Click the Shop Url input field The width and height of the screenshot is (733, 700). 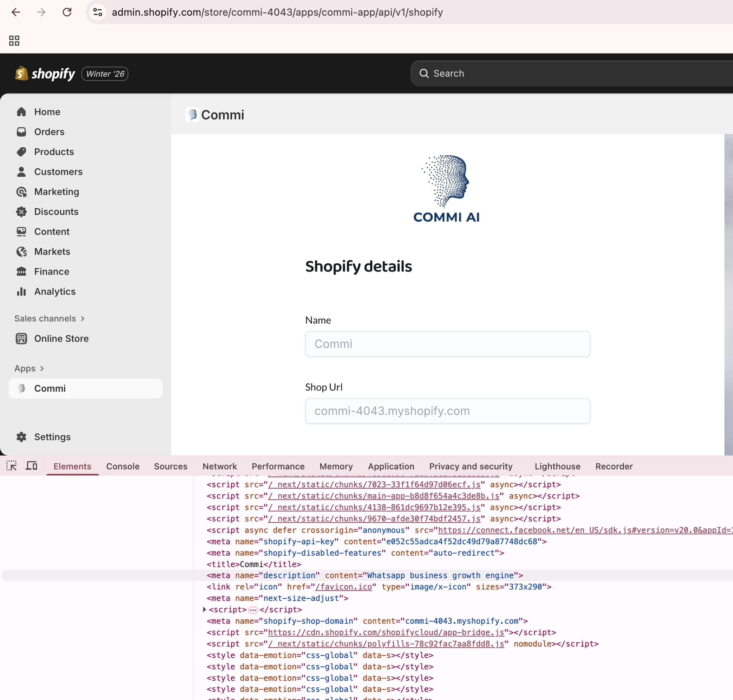(447, 411)
